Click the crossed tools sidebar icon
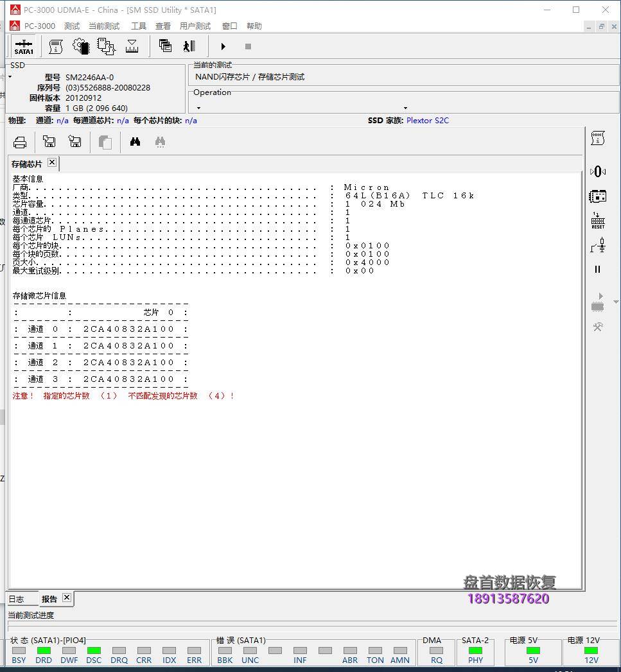The height and width of the screenshot is (672, 621). [597, 327]
